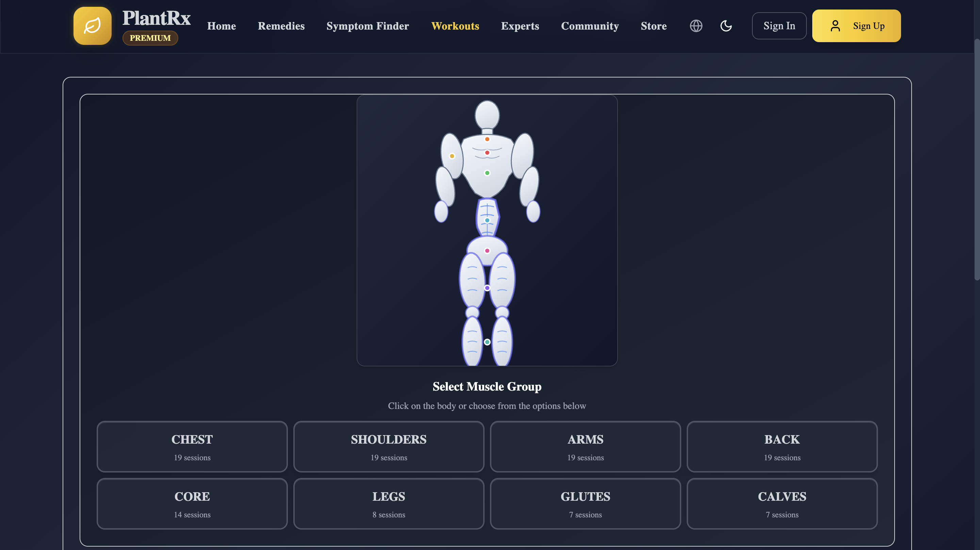Open the Workouts nav tab

point(455,26)
